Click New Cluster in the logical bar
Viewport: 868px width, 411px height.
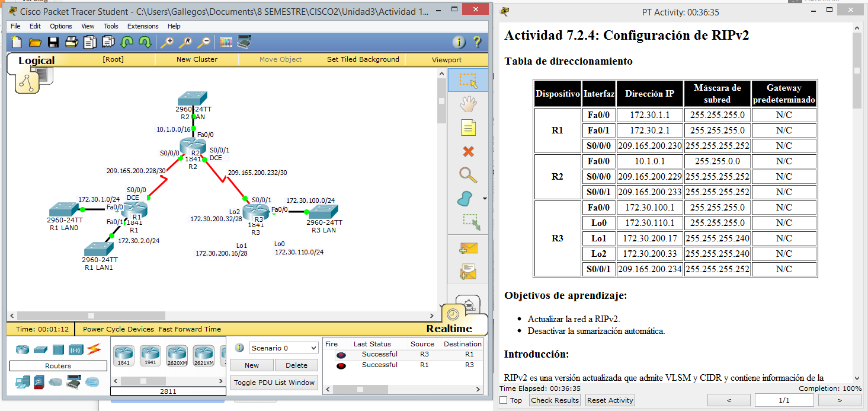pos(197,59)
